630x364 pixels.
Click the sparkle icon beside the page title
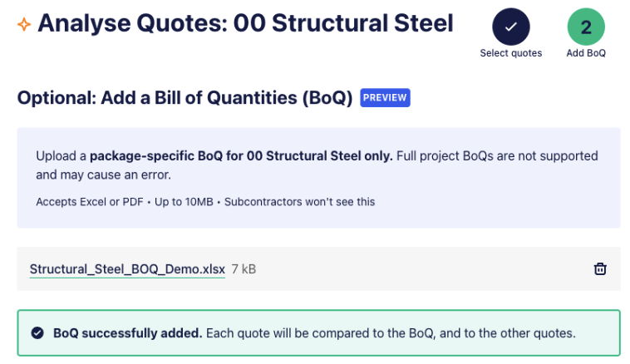[24, 24]
